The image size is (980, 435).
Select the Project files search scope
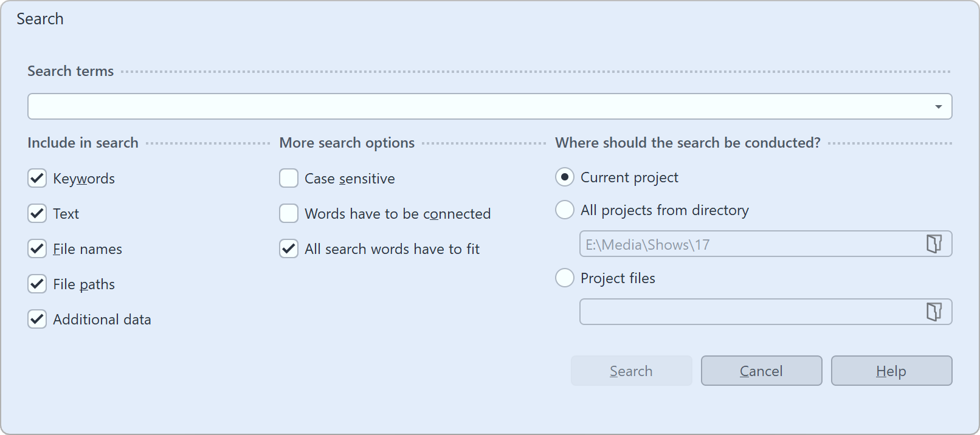click(x=564, y=278)
